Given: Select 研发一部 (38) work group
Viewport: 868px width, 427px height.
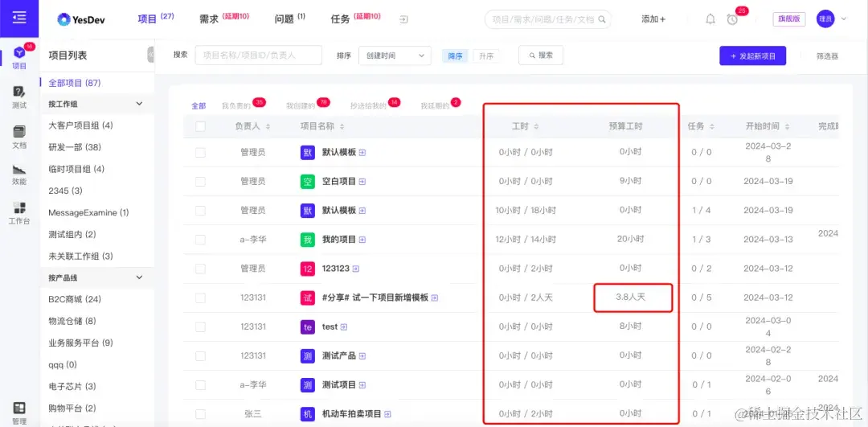Looking at the screenshot, I should (x=75, y=147).
